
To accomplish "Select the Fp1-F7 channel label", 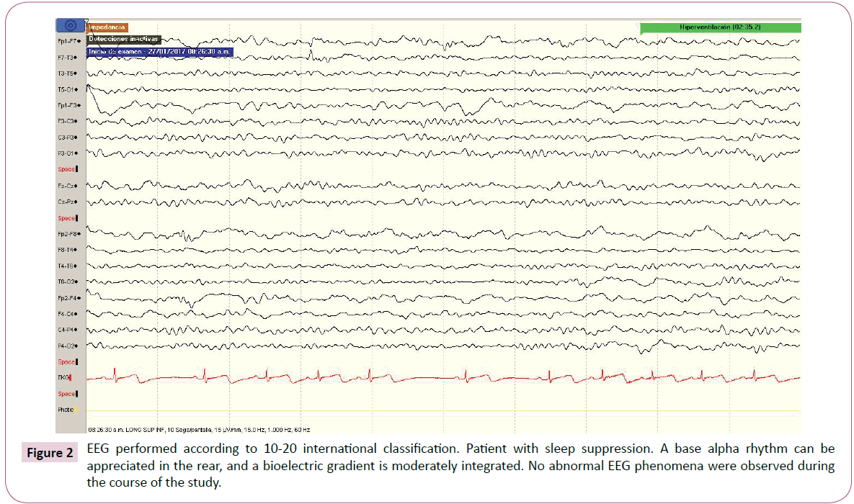I will pos(68,41).
